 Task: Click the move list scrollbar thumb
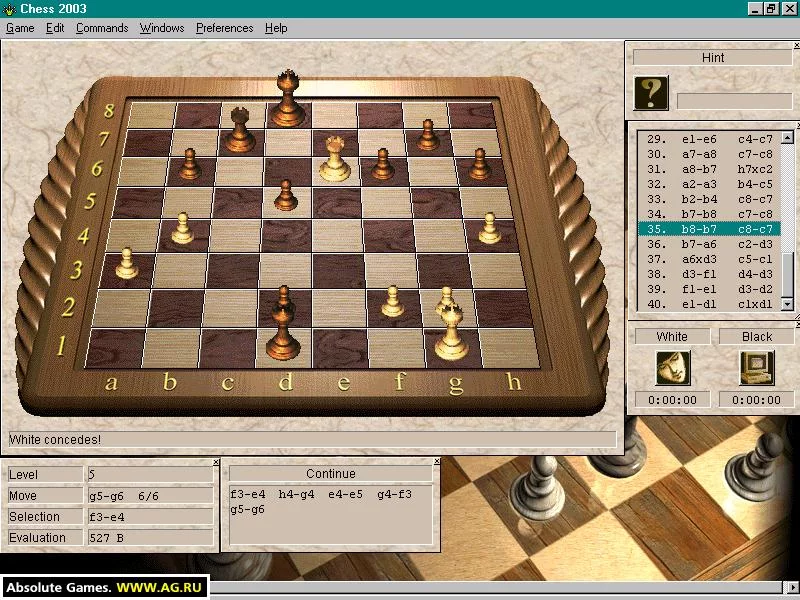point(787,274)
